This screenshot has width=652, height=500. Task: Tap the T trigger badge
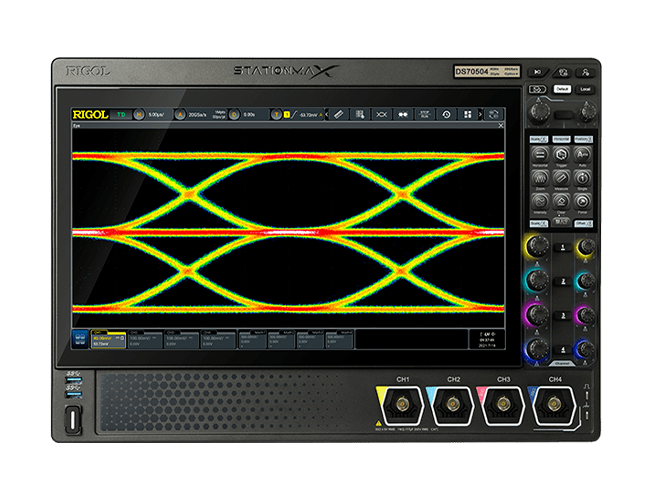click(276, 114)
